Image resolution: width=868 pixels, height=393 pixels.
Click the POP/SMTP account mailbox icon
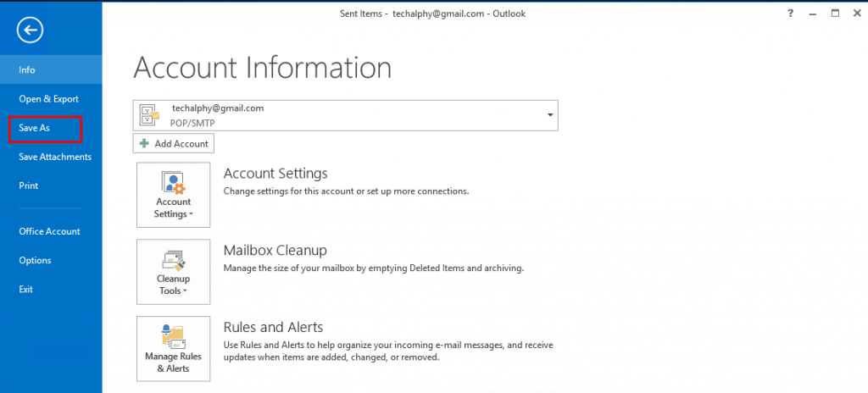tap(149, 114)
